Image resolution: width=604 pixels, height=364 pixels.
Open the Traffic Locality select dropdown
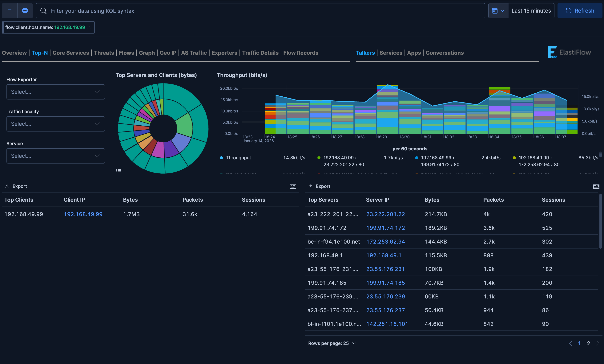(x=55, y=124)
